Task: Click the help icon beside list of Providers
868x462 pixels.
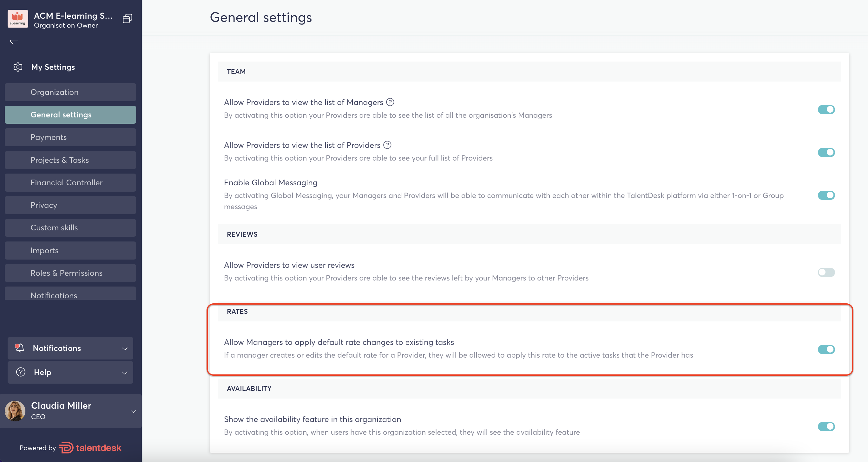Action: [x=387, y=145]
